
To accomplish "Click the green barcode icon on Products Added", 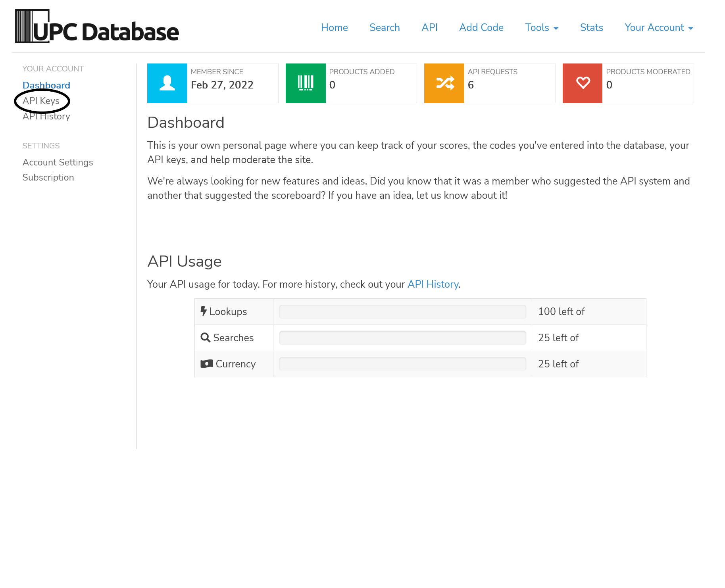I will pos(306,83).
